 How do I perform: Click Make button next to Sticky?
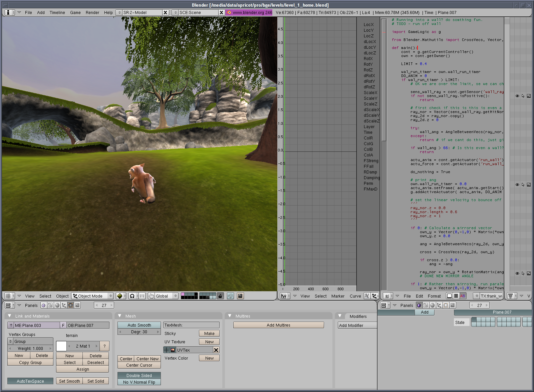pos(209,333)
